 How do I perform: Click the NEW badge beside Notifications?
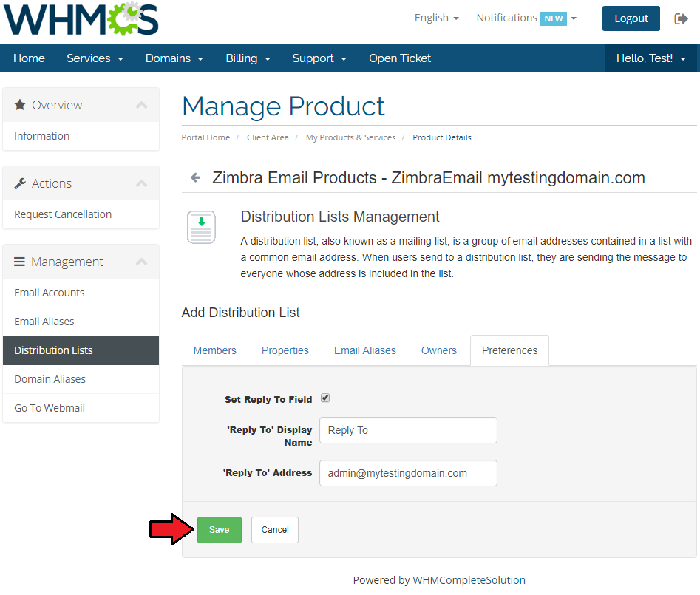point(553,18)
